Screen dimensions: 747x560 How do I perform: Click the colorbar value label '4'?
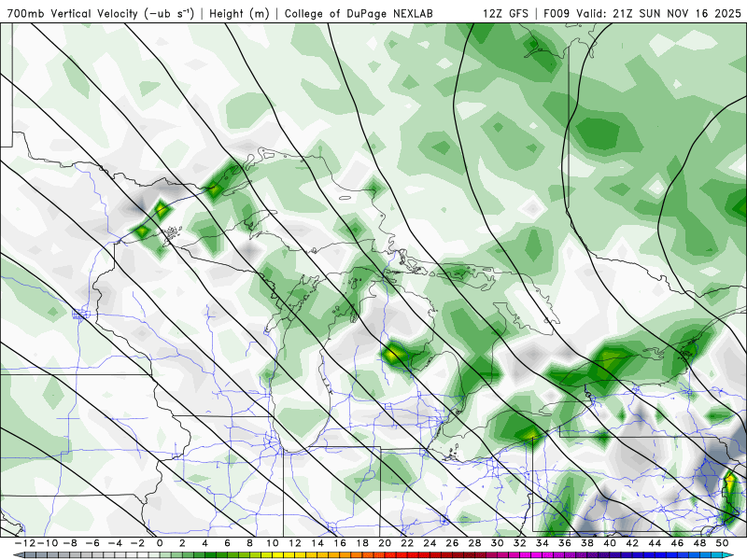coord(204,543)
